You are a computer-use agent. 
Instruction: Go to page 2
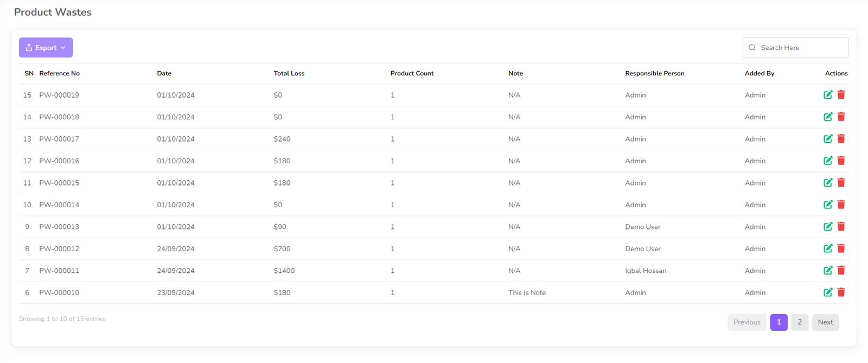coord(800,322)
